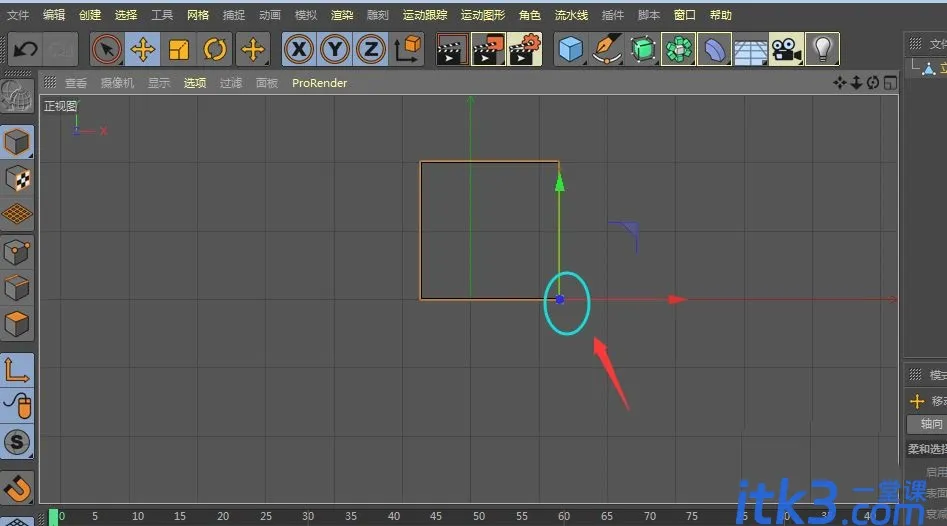The width and height of the screenshot is (947, 526).
Task: Switch to Points mode
Action: coord(16,252)
